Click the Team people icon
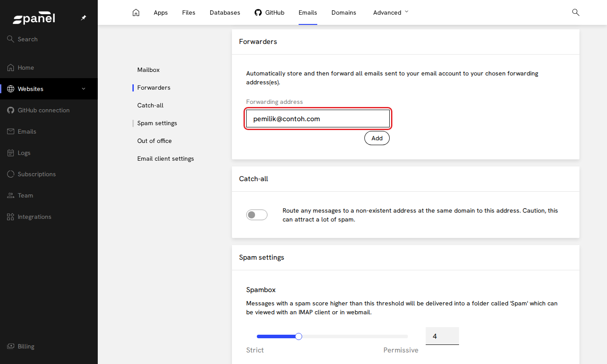607x364 pixels. tap(11, 195)
